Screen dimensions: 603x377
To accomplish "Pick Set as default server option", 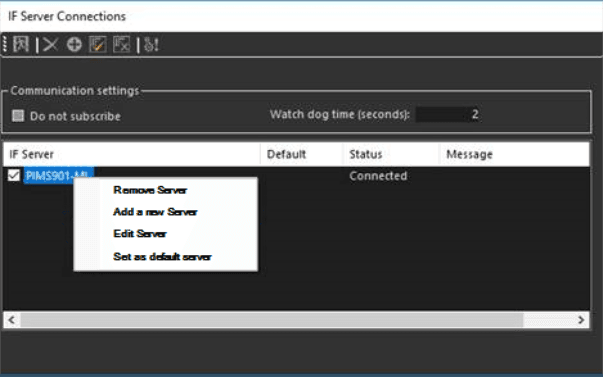I will pyautogui.click(x=162, y=257).
